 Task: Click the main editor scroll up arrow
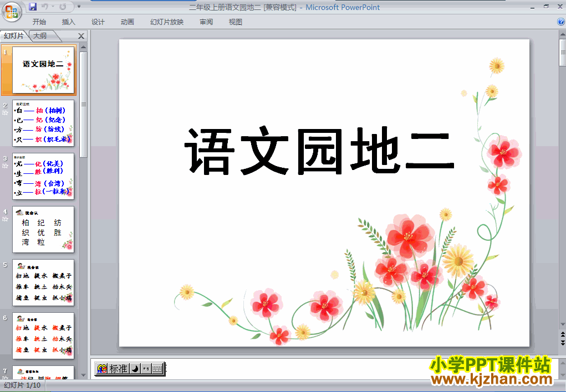pos(562,35)
